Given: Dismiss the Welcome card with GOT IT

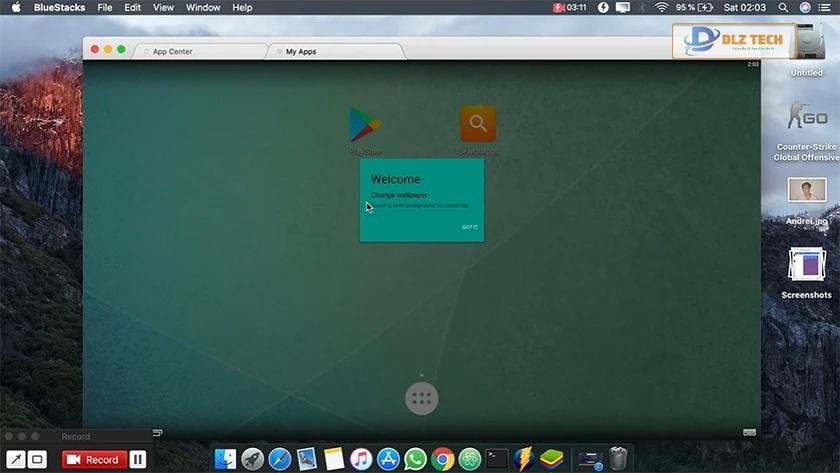Looking at the screenshot, I should [x=469, y=227].
